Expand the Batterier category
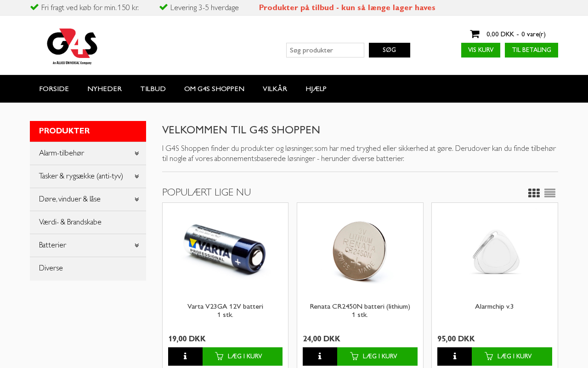Screen dimensions: 588x368 coord(136,246)
